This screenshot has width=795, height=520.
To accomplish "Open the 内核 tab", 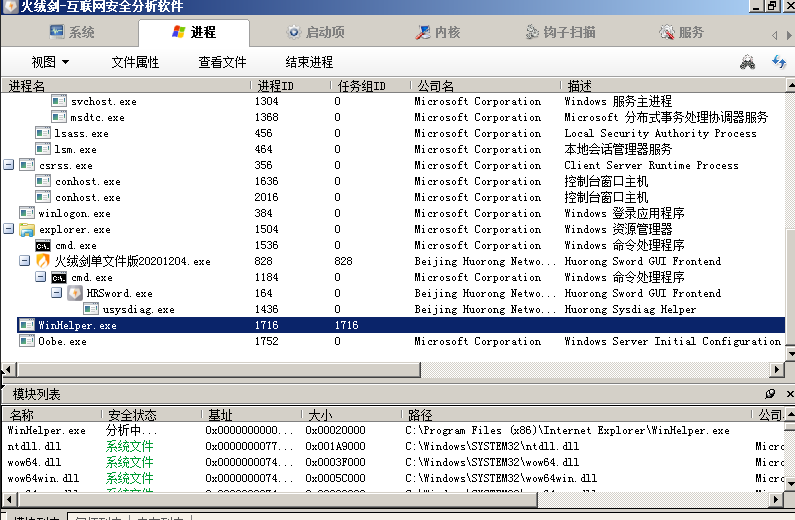I will pyautogui.click(x=438, y=32).
